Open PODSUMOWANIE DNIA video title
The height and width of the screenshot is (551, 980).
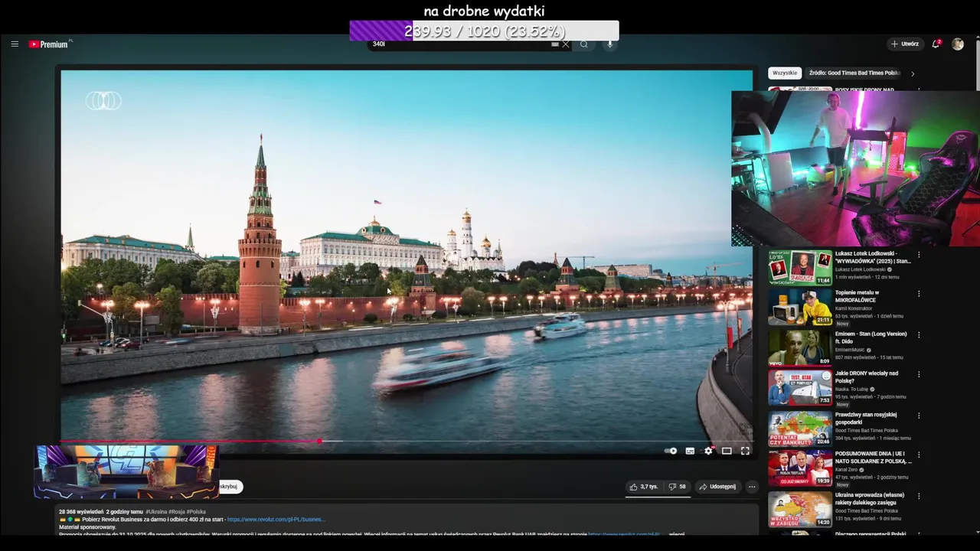click(x=874, y=458)
